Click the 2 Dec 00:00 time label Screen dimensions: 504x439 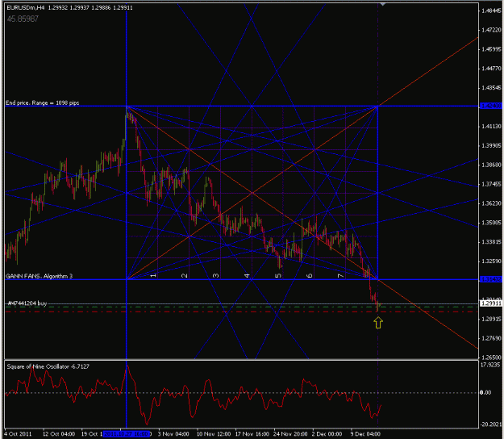click(x=327, y=434)
